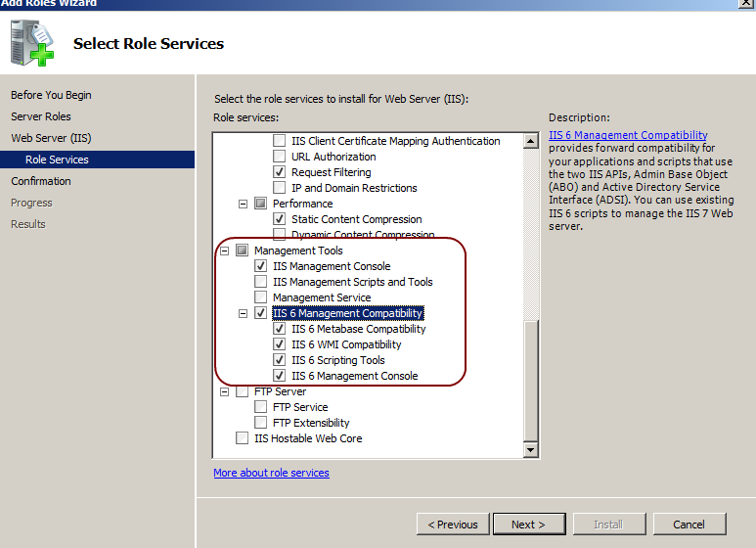Collapse the Performance tree node
Screen dimensions: 756x548
click(x=243, y=205)
